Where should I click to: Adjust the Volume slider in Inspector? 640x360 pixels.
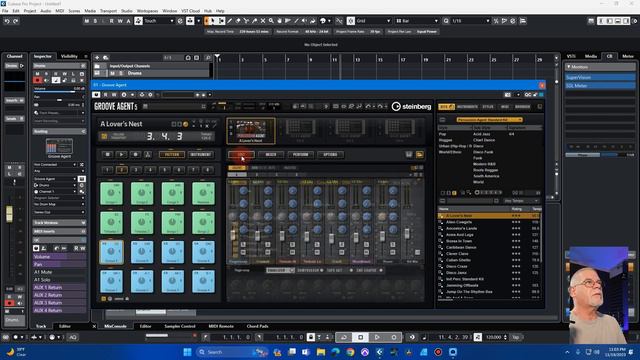pyautogui.click(x=59, y=90)
